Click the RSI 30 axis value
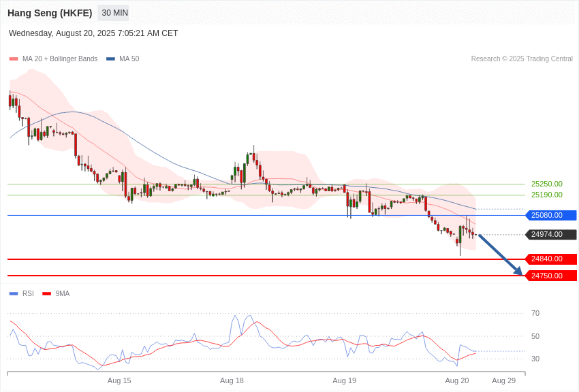579x392 pixels. 535,359
